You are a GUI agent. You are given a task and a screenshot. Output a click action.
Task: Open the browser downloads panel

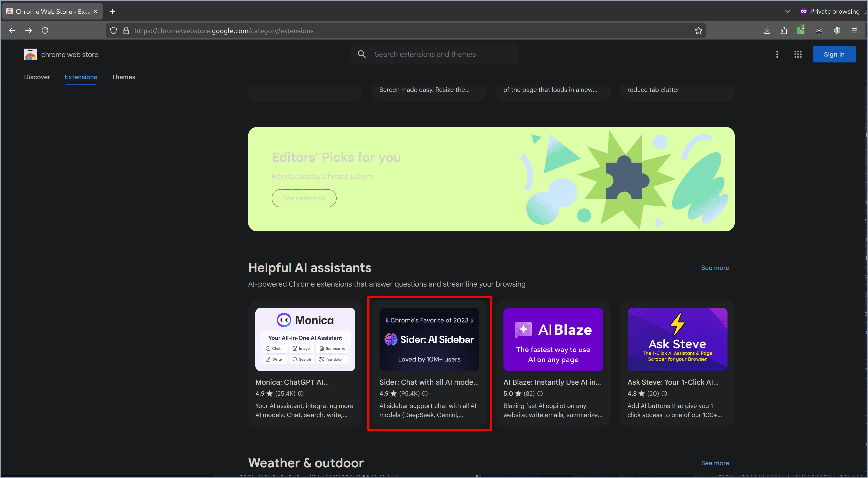tap(767, 31)
